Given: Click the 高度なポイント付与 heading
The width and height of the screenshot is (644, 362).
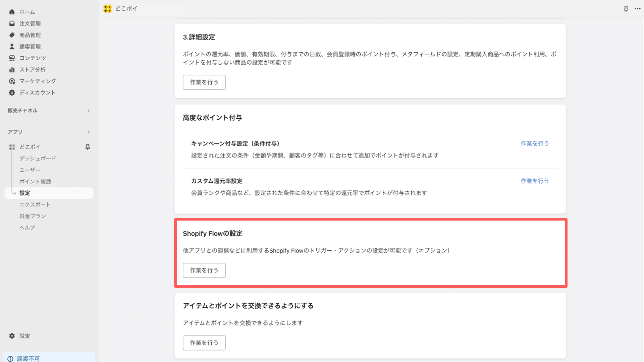Looking at the screenshot, I should (212, 118).
